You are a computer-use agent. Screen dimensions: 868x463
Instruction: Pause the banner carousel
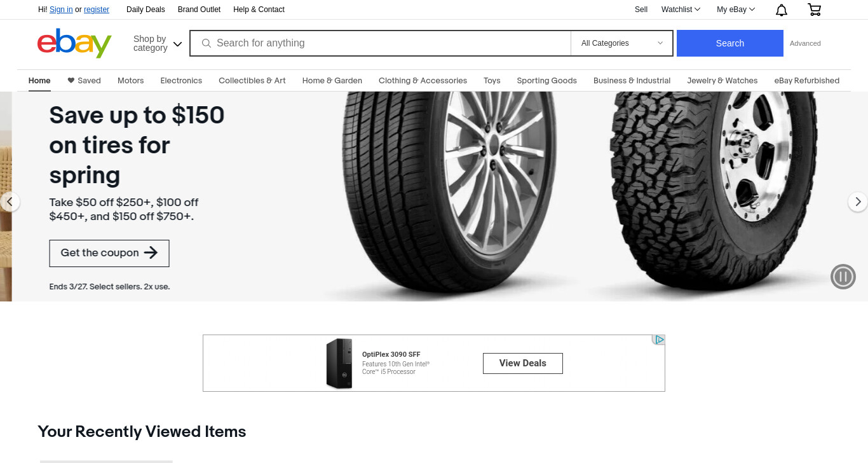[843, 277]
